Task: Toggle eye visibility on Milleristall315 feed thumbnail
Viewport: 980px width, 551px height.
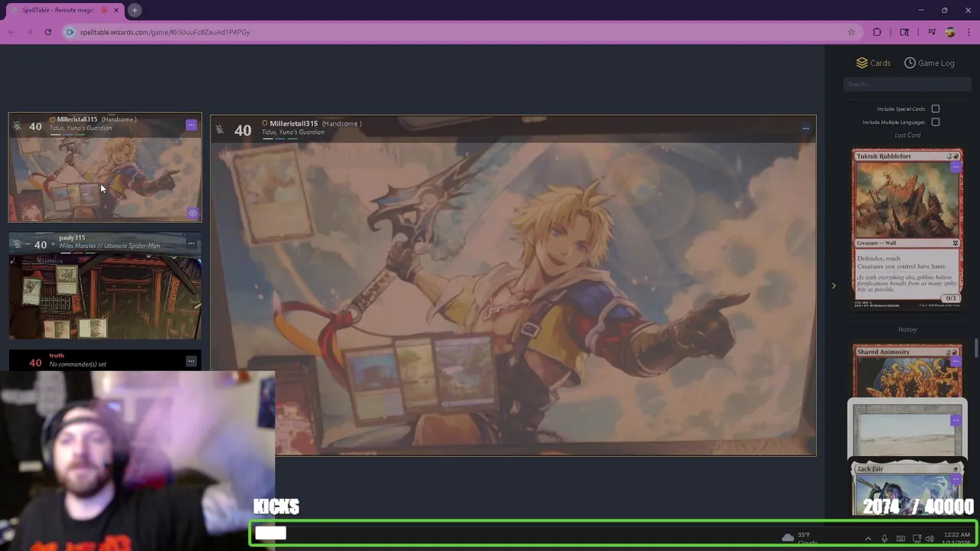Action: [x=193, y=214]
